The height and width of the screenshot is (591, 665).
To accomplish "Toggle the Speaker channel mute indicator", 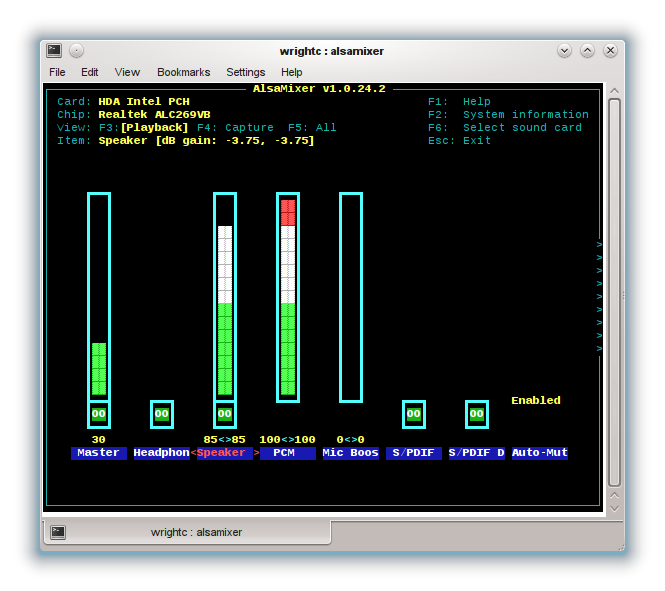I will click(224, 414).
